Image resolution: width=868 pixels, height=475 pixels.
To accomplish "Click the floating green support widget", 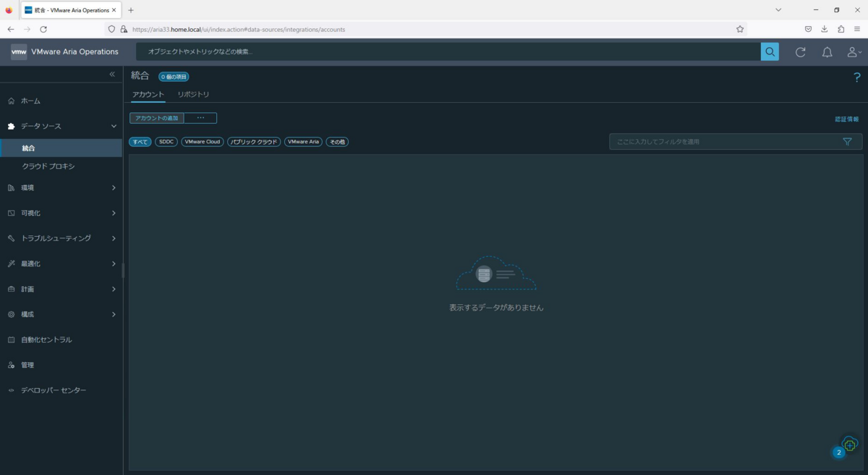I will [x=850, y=444].
